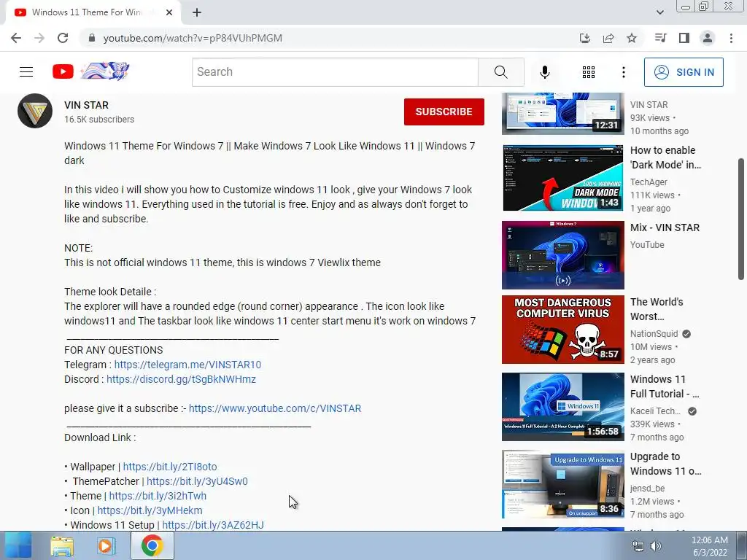This screenshot has width=747, height=560.
Task: Click the Chrome taskbar icon
Action: click(152, 545)
